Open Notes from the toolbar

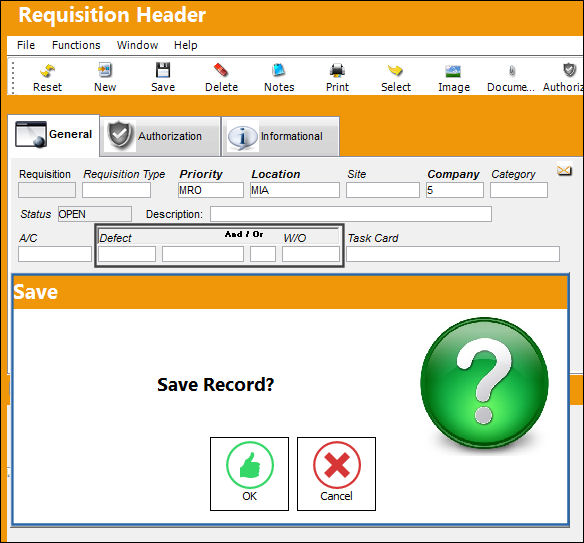point(279,78)
